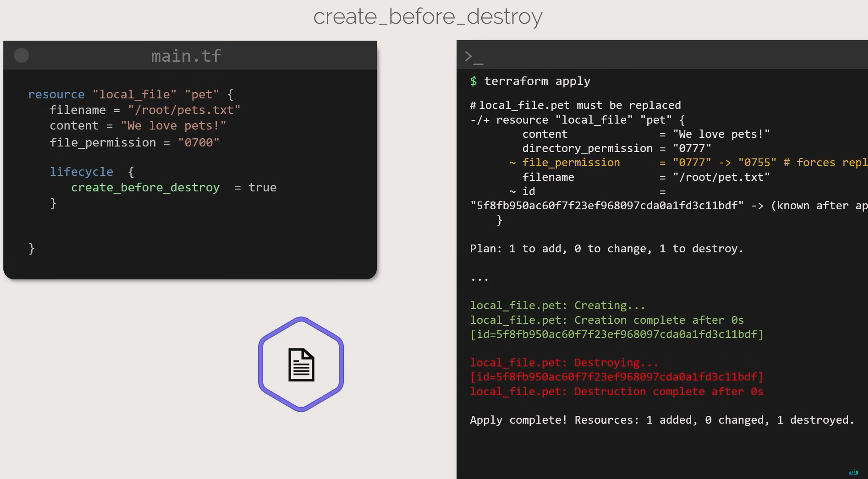Click the green dollar sign prompt
This screenshot has height=479, width=868.
click(x=473, y=81)
